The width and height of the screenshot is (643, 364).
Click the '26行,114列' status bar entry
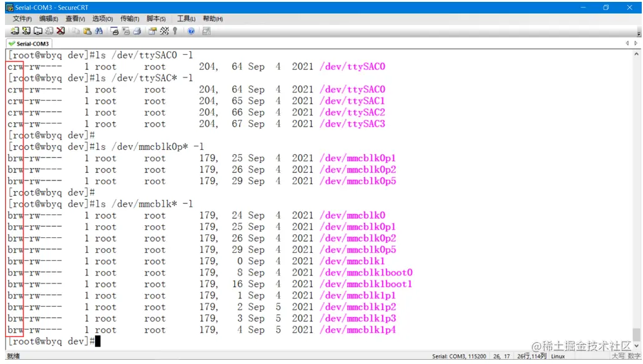(x=531, y=357)
